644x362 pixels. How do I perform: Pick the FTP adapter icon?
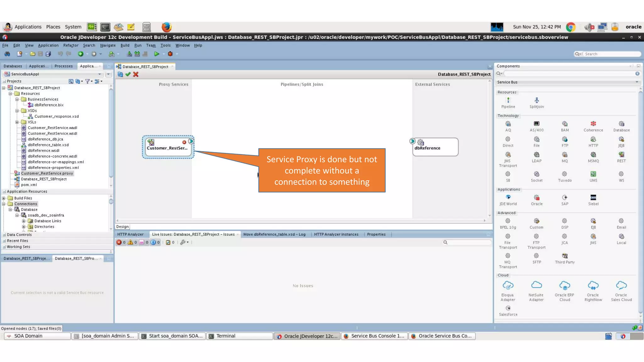[565, 139]
